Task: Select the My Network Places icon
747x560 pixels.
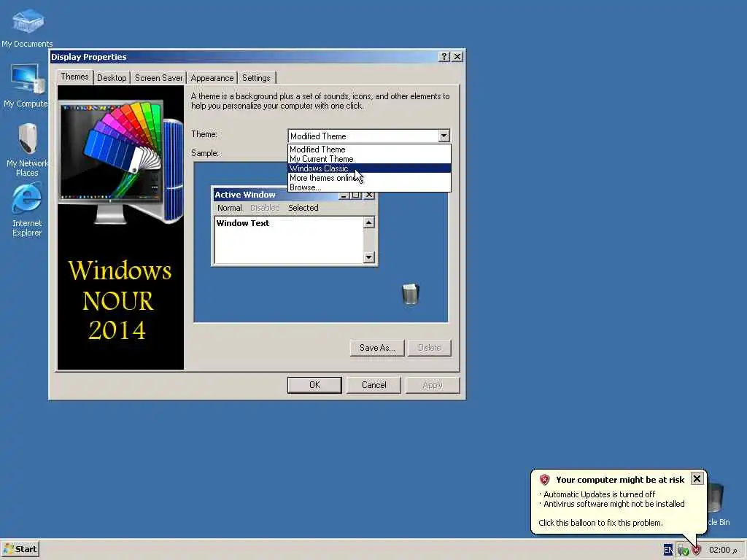Action: 27,149
